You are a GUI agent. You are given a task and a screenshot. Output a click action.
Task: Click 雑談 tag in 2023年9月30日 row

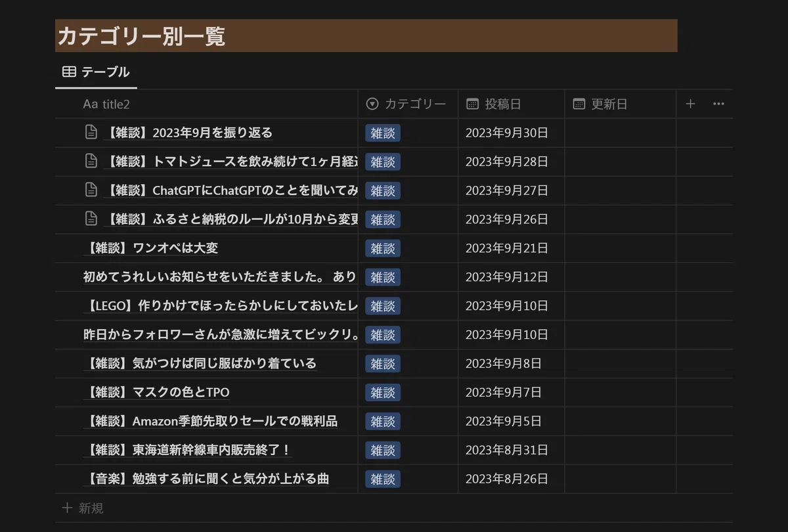383,133
